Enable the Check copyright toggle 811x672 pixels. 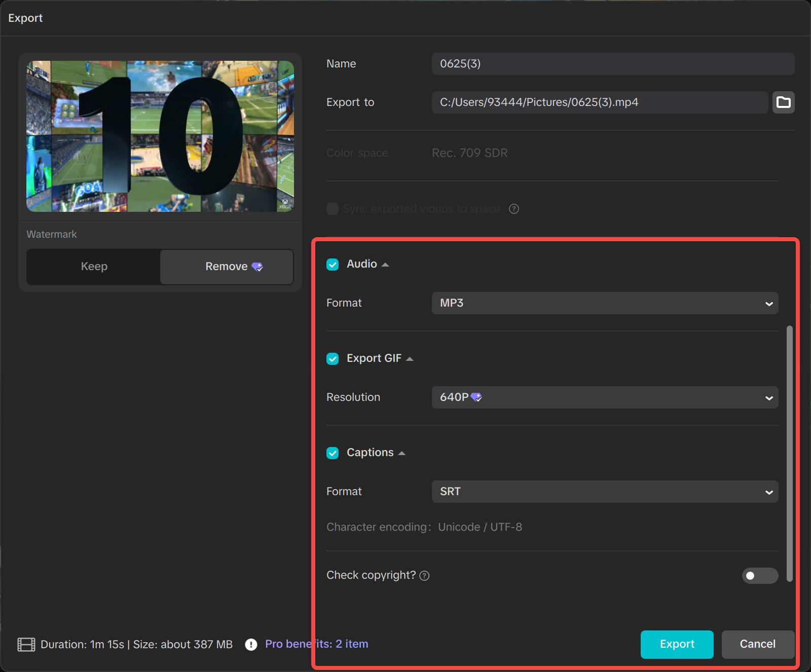click(x=759, y=576)
